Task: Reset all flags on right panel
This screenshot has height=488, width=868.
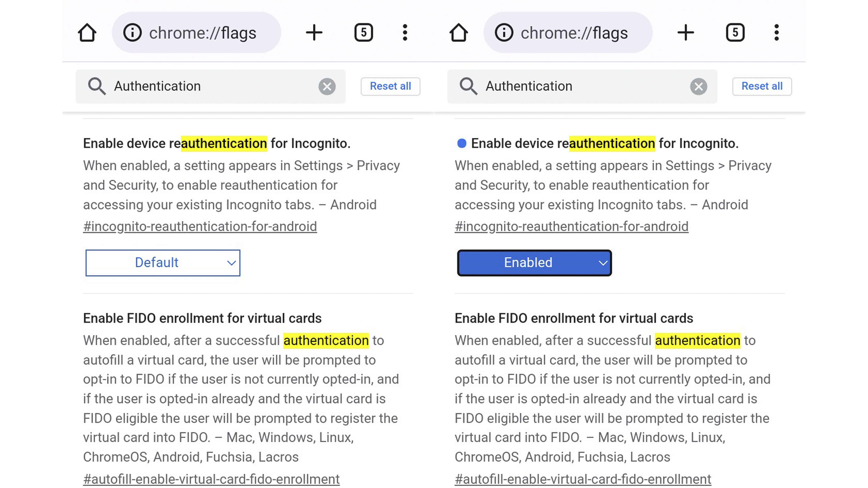Action: (762, 86)
